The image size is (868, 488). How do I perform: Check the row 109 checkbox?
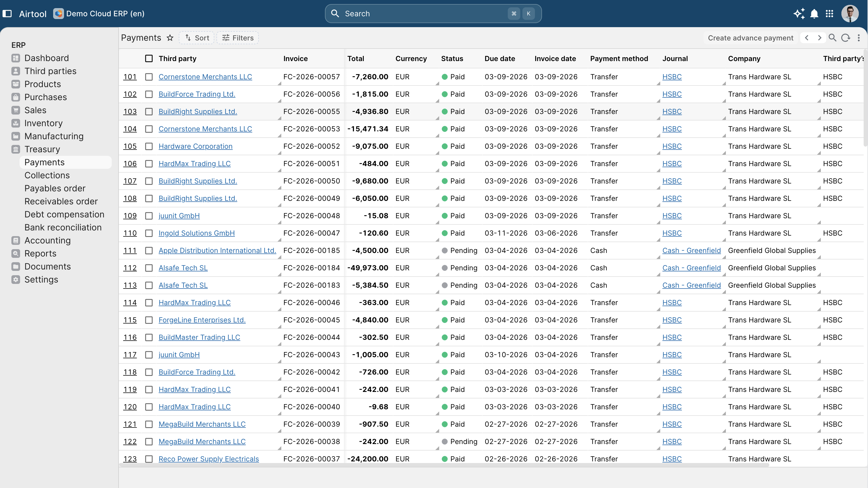[149, 216]
